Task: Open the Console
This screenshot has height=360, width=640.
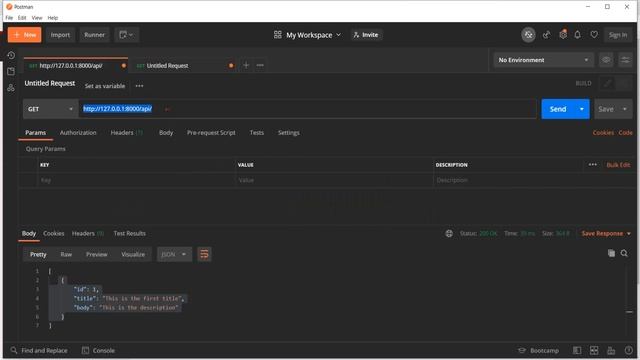Action: click(x=98, y=350)
